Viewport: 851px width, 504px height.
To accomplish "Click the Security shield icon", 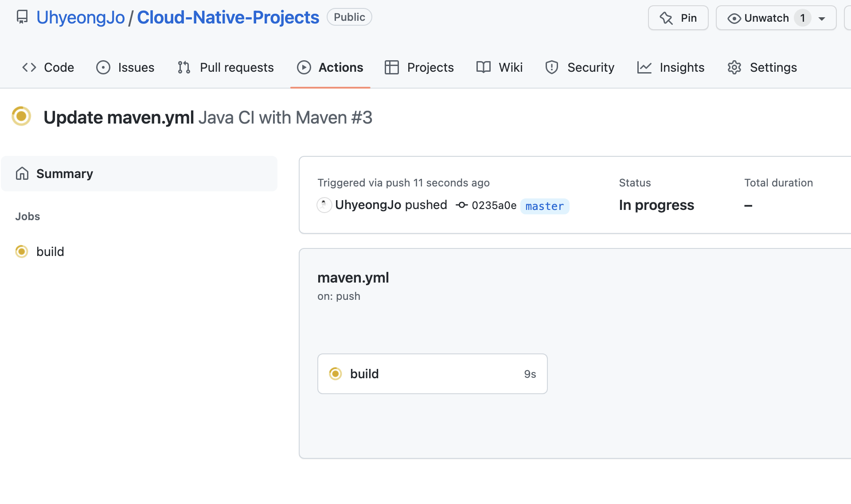I will [552, 67].
